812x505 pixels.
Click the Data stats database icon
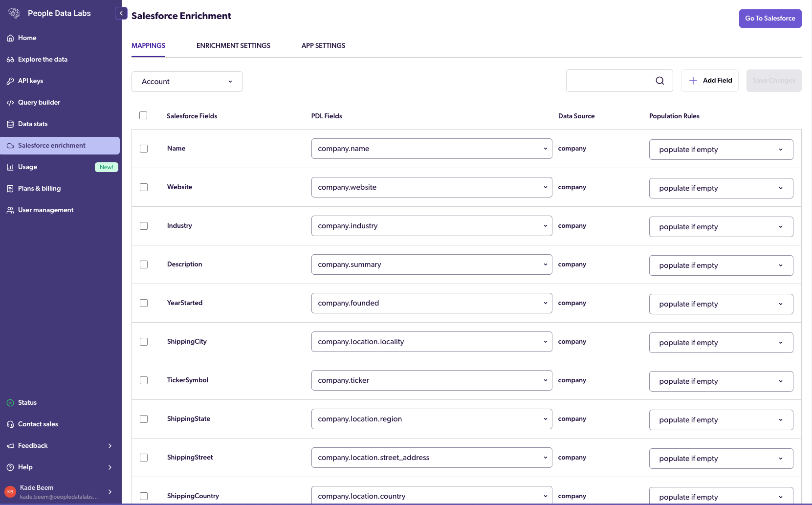point(10,124)
